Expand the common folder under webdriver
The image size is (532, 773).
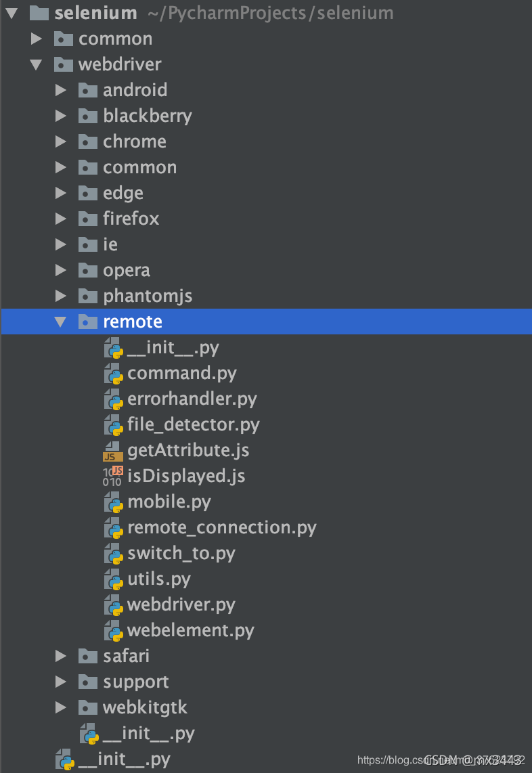[61, 167]
